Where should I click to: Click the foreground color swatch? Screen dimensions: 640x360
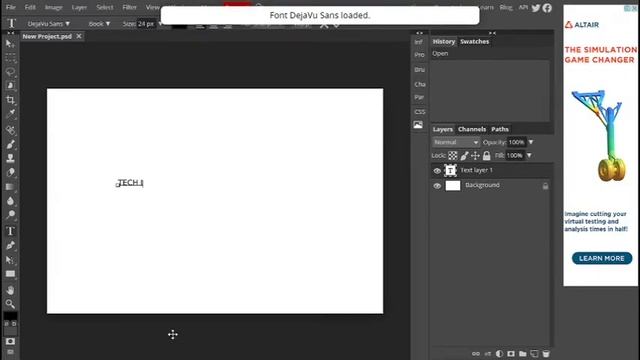click(10, 316)
